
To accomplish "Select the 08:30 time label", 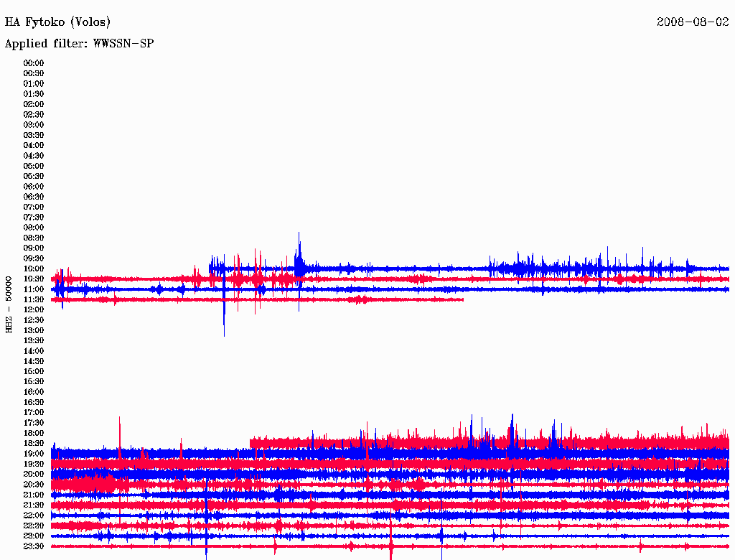I will click(34, 238).
